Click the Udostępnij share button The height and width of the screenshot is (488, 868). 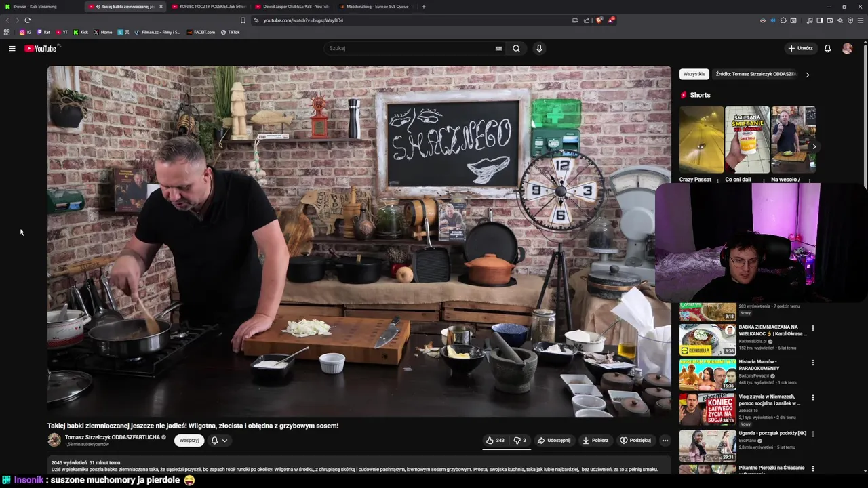pyautogui.click(x=554, y=440)
